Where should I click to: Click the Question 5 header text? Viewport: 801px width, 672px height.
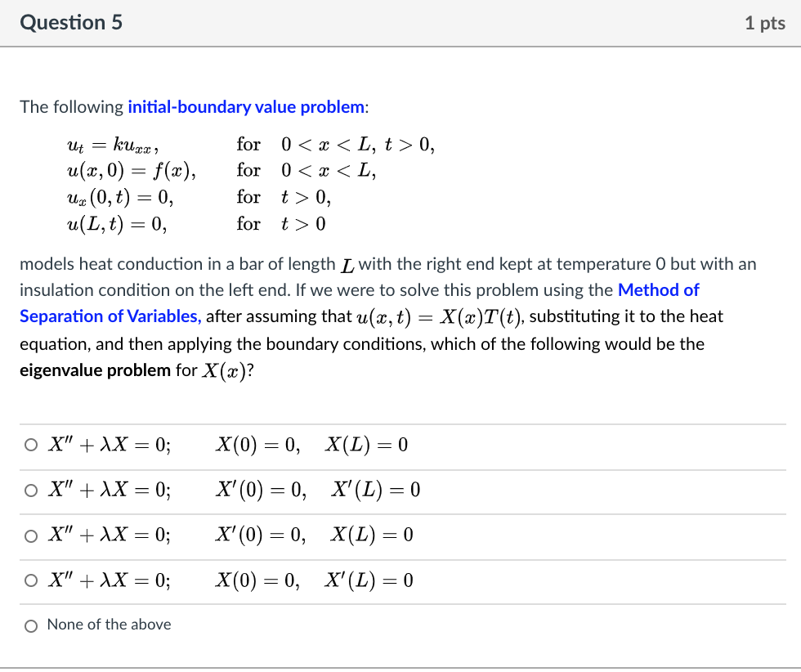[71, 22]
